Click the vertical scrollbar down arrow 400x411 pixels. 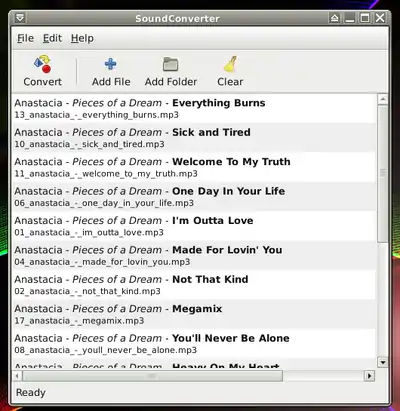pos(383,362)
